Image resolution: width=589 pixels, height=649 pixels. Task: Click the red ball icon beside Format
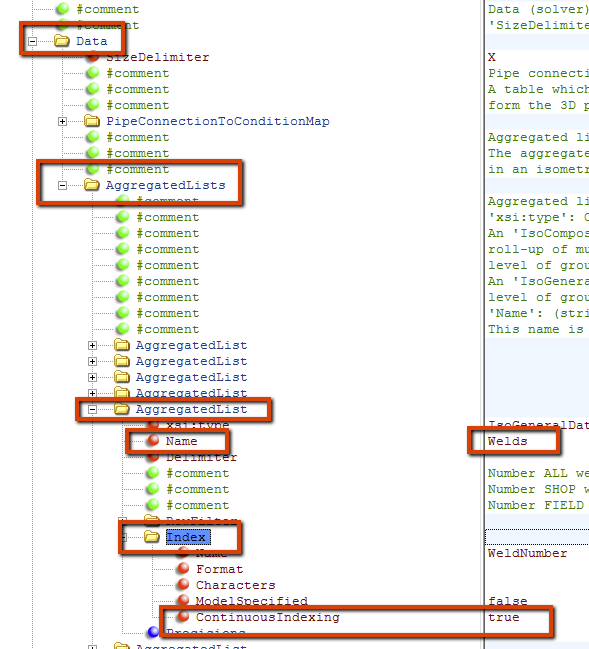click(183, 568)
